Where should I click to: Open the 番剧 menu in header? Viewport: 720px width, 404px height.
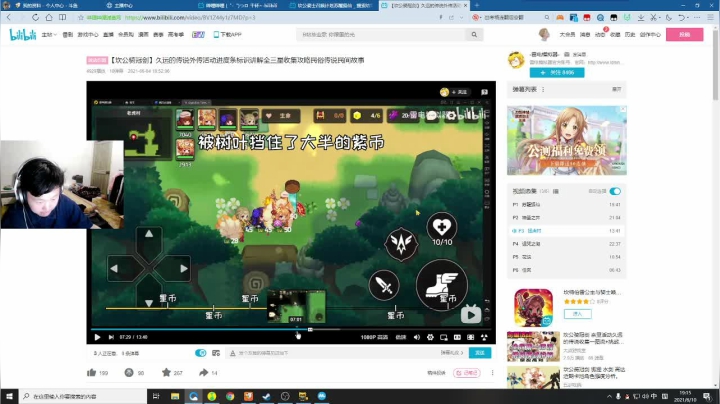click(x=68, y=34)
